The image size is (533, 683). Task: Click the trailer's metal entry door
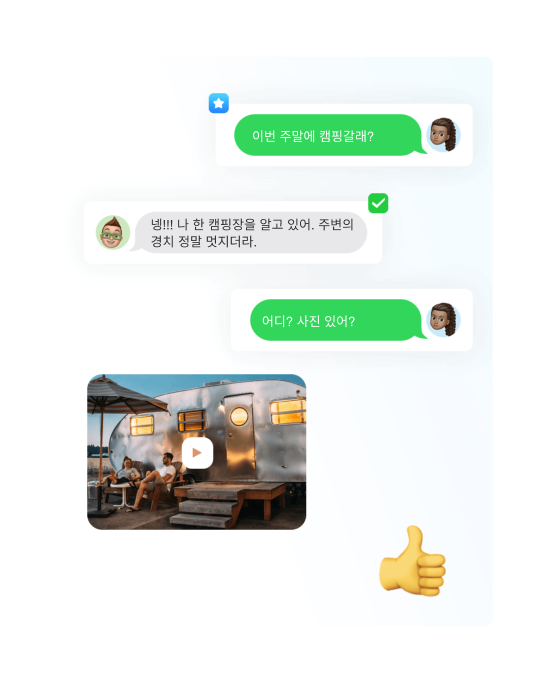point(239,436)
